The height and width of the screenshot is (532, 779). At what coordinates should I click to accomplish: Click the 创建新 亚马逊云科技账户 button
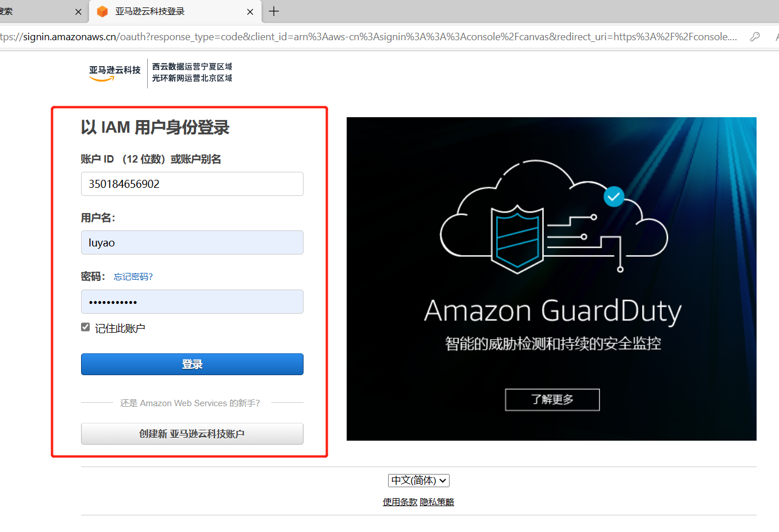[192, 434]
